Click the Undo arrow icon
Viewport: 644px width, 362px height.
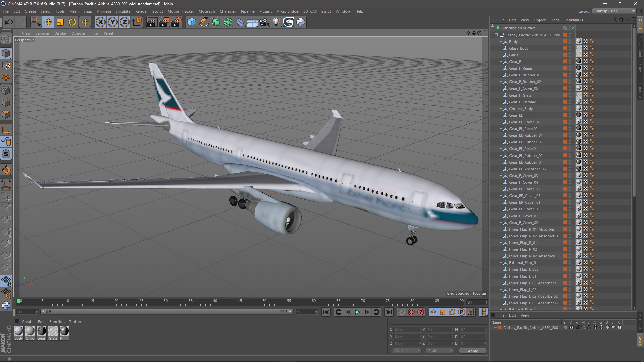click(x=9, y=22)
